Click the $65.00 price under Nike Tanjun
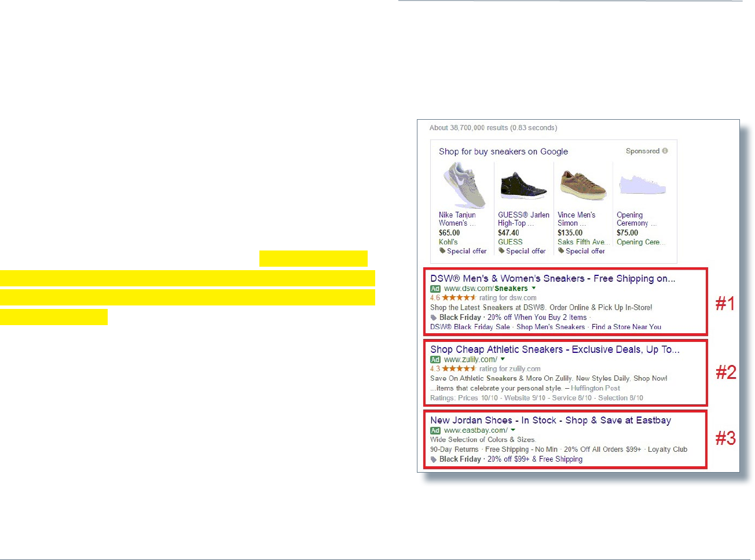 click(449, 233)
